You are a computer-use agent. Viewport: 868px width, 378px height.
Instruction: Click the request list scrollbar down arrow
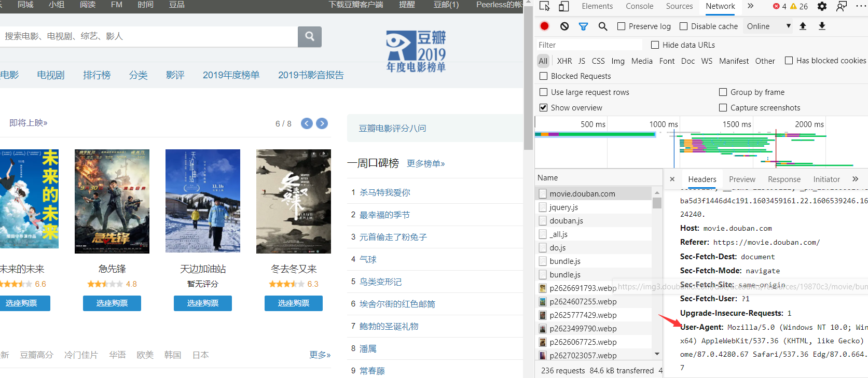657,354
